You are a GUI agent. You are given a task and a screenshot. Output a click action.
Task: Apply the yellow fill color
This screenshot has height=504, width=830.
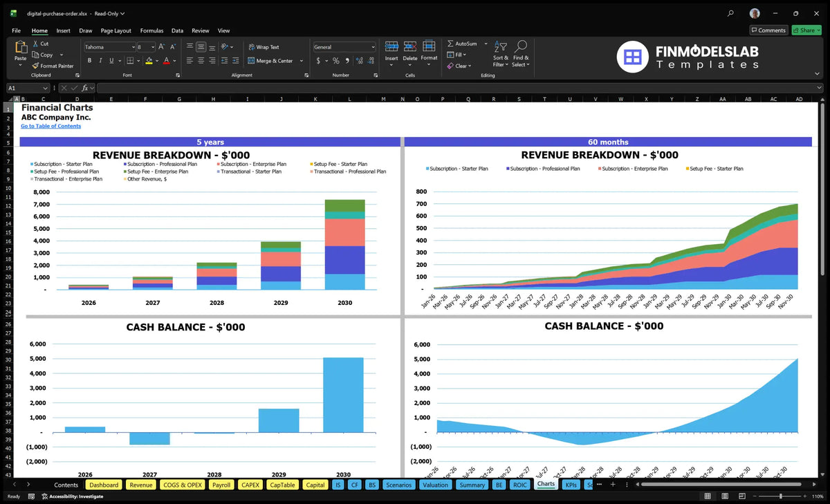tap(149, 61)
